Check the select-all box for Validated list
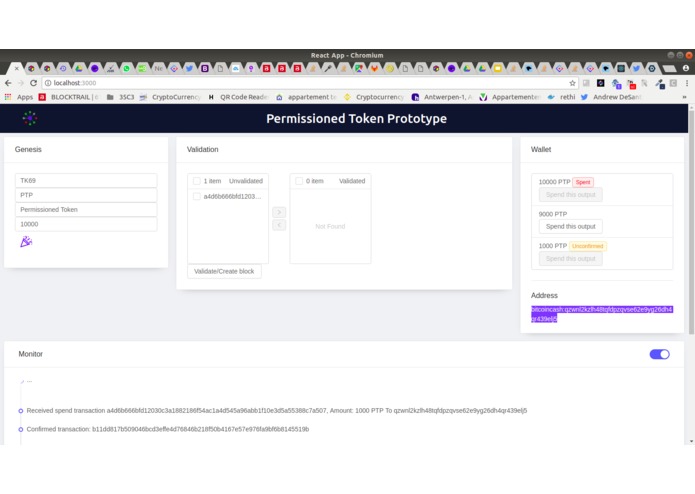695x494 pixels. [x=299, y=181]
